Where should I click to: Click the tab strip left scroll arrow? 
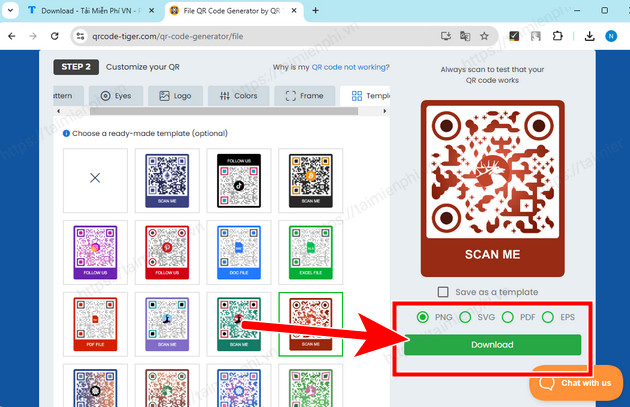tap(59, 111)
